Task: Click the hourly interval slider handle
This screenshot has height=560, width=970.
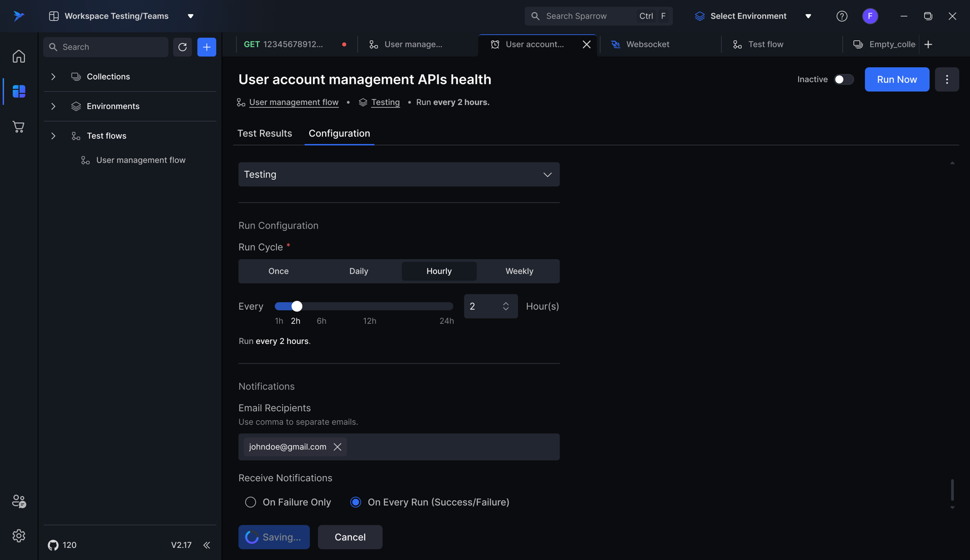Action: tap(297, 306)
